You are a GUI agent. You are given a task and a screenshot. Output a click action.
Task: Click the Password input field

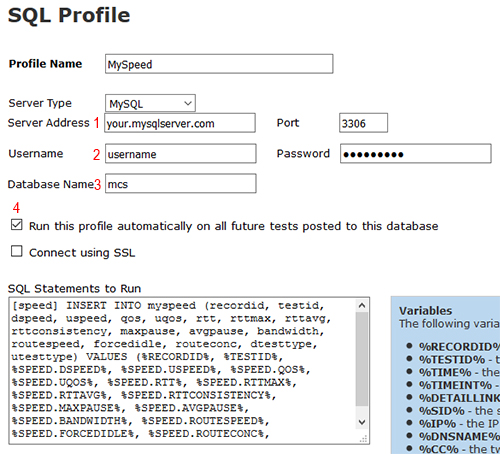pos(416,154)
